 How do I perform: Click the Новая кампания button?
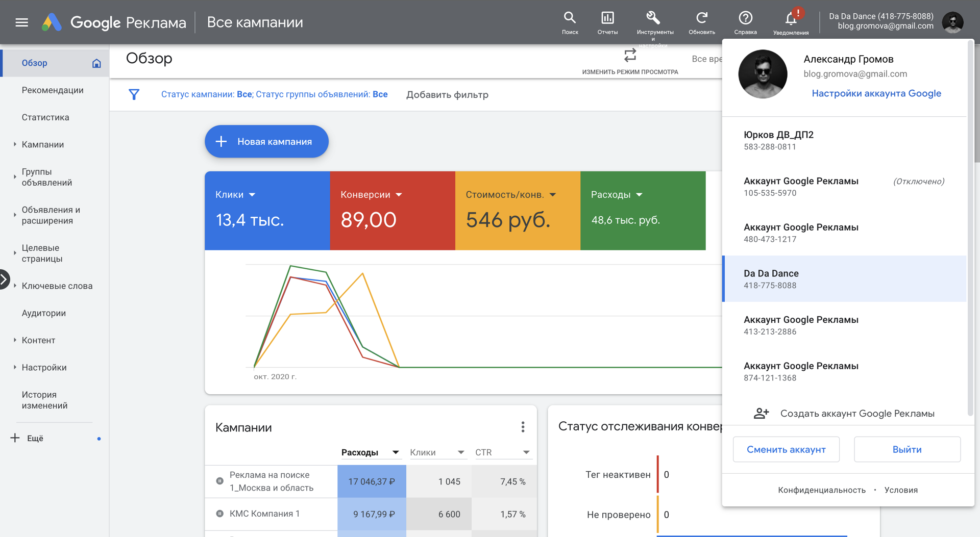click(266, 141)
